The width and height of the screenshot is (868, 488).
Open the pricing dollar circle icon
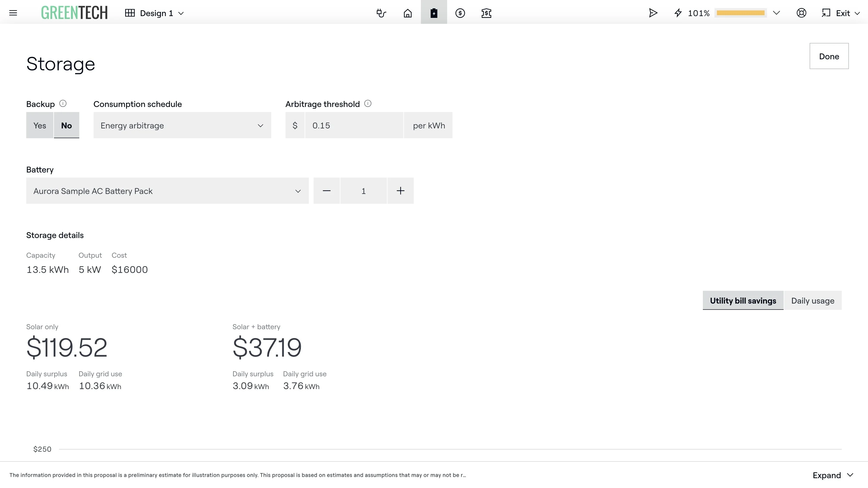(x=460, y=13)
